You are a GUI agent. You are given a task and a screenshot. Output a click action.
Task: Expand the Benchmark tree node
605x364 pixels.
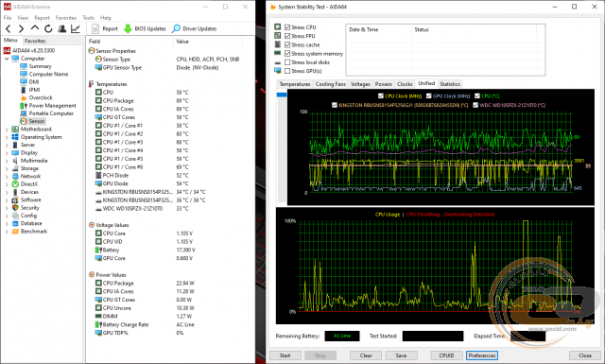7,232
